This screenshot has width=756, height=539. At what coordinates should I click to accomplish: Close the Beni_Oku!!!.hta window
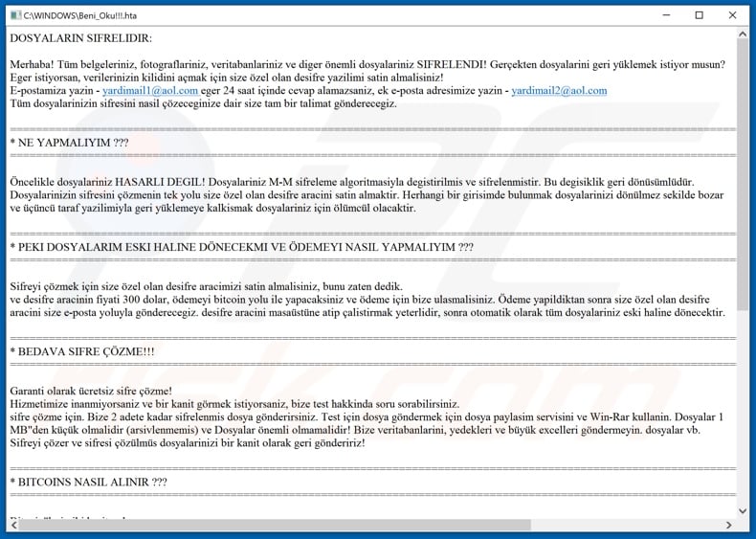coord(732,15)
